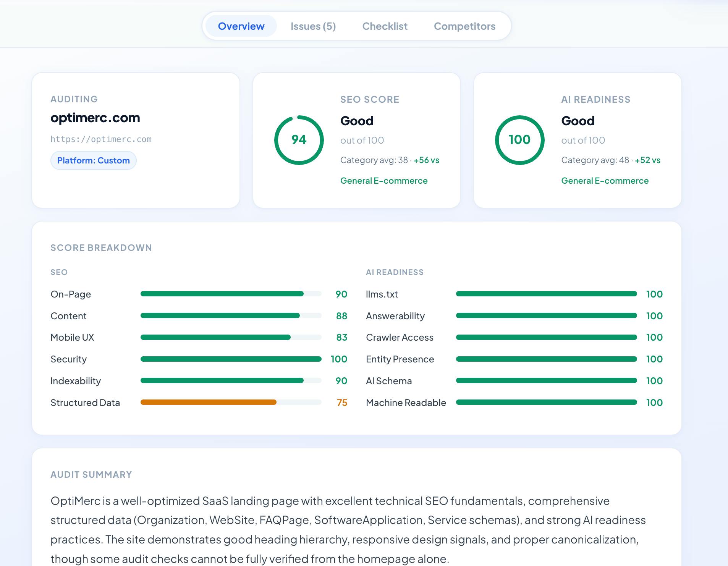Viewport: 728px width, 566px height.
Task: Click the audit summary paragraph text
Action: click(348, 530)
